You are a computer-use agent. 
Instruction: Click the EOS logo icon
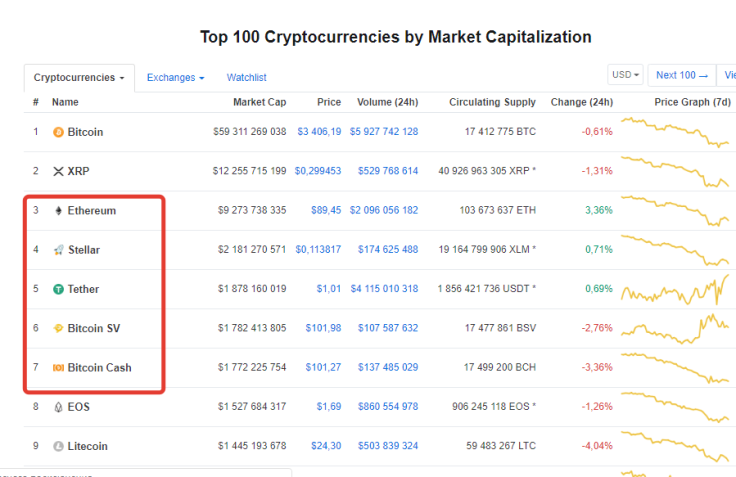click(58, 407)
